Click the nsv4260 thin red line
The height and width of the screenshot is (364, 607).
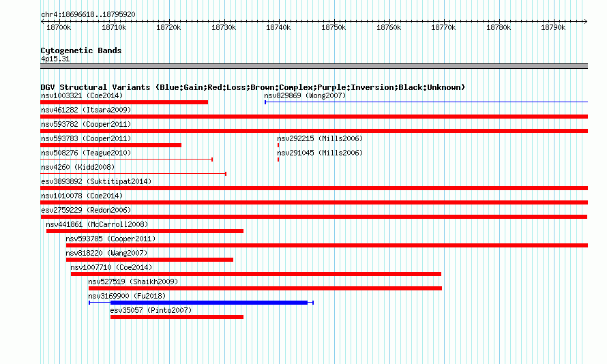[x=133, y=174]
